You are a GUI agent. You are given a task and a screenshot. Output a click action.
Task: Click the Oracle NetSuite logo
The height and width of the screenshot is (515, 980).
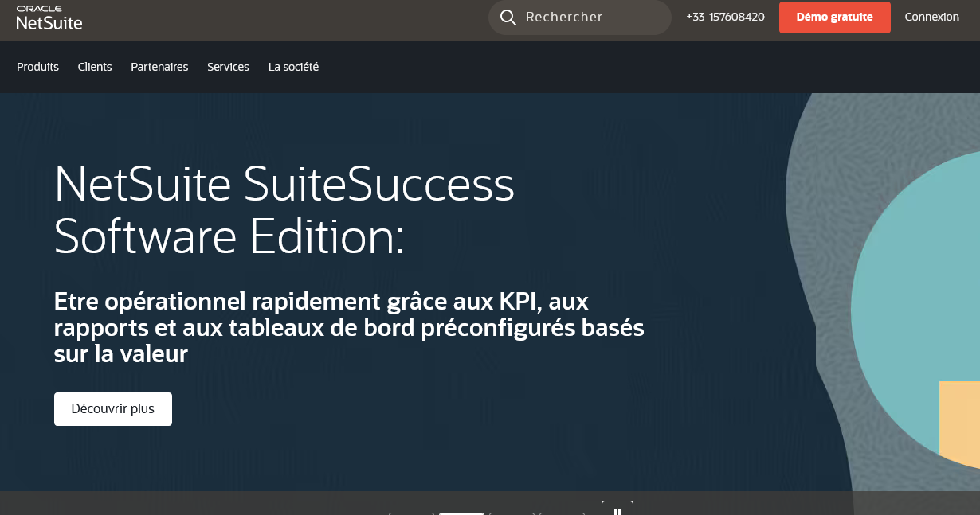(51, 16)
